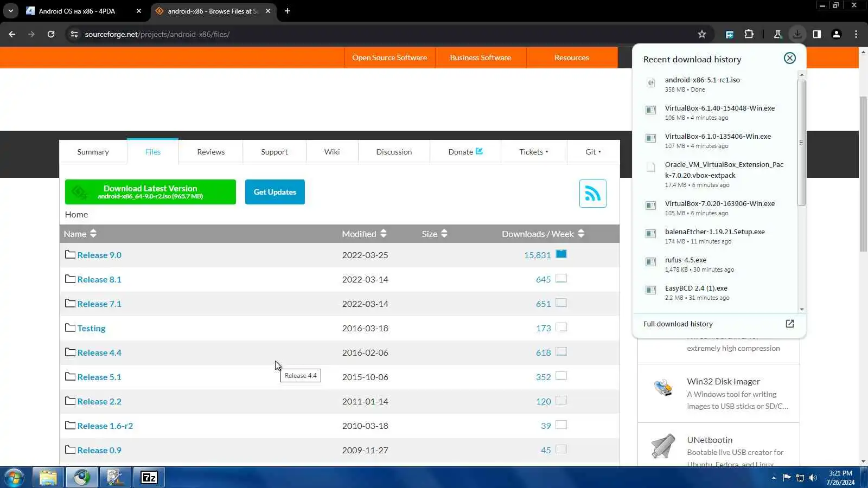This screenshot has width=868, height=488.
Task: Open Chrome three-dot menu
Action: (x=856, y=34)
